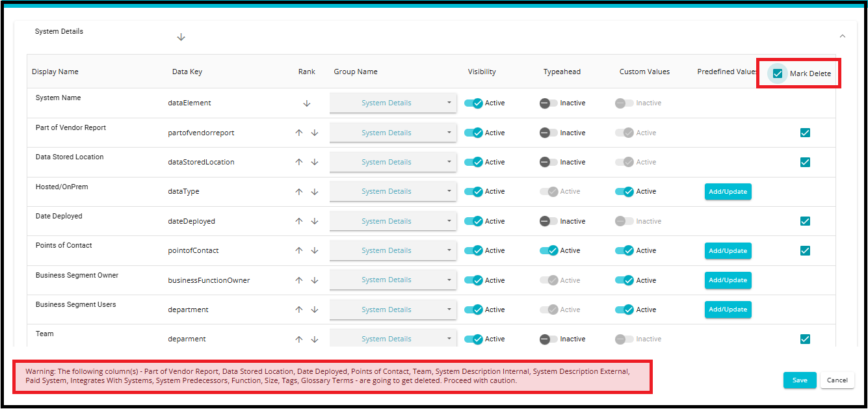Click the Save button
Viewport: 868px width, 409px height.
800,380
